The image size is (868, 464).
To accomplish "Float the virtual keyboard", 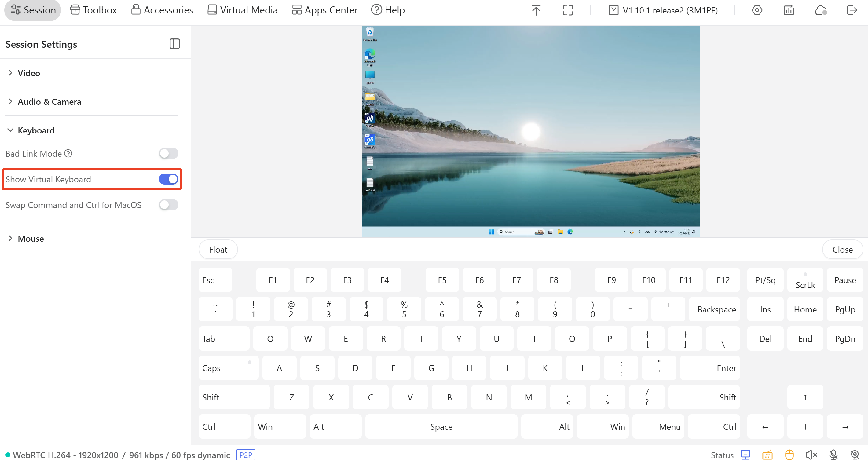I will coord(218,250).
